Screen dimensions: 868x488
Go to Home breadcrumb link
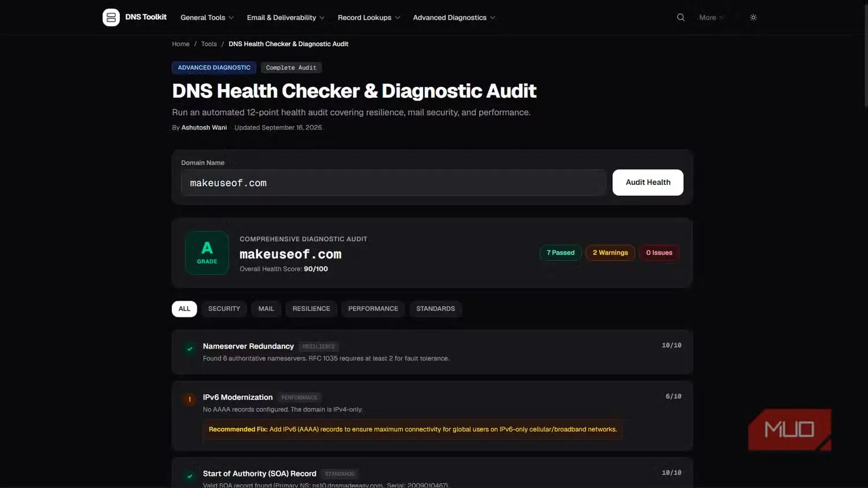tap(181, 44)
